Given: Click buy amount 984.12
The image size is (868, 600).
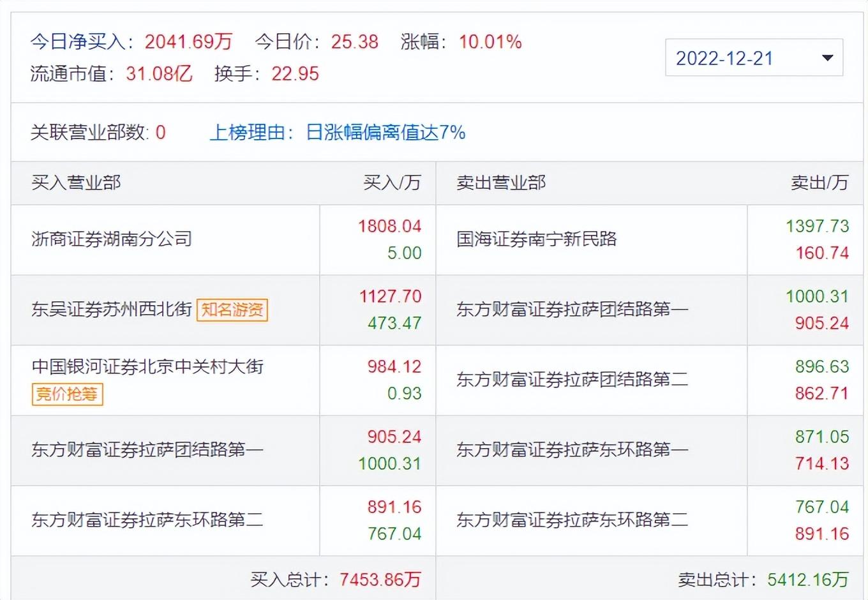Looking at the screenshot, I should (394, 366).
